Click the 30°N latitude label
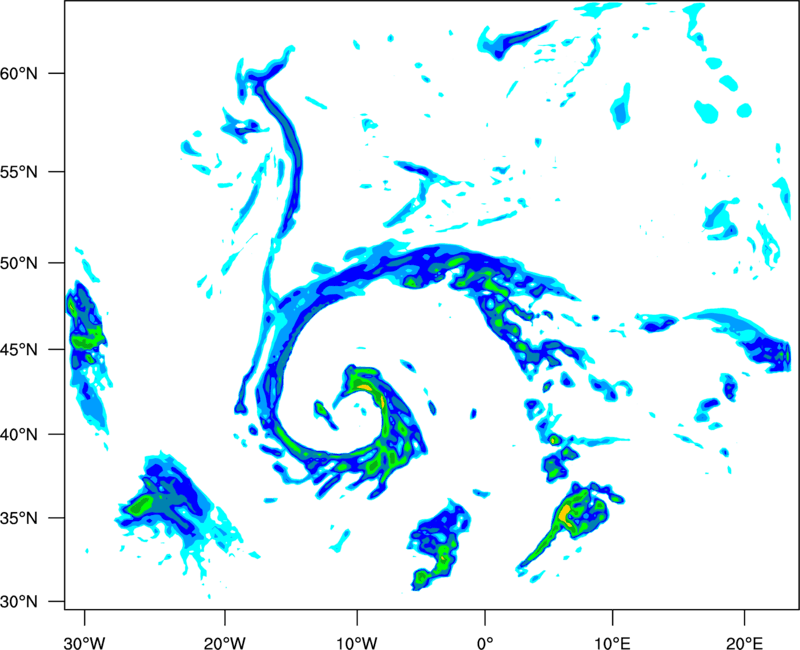800x650 pixels. click(x=19, y=602)
